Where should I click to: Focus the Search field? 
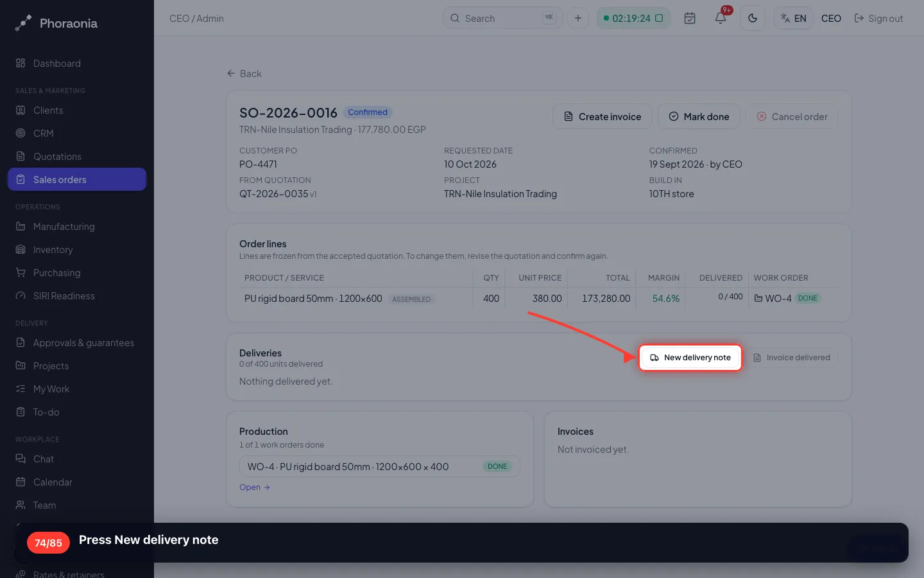point(502,18)
